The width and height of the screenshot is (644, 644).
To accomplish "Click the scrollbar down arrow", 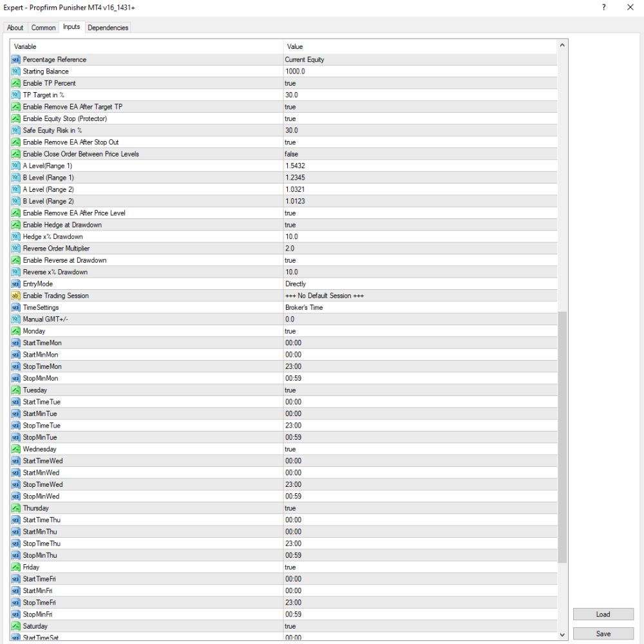I will [x=562, y=635].
